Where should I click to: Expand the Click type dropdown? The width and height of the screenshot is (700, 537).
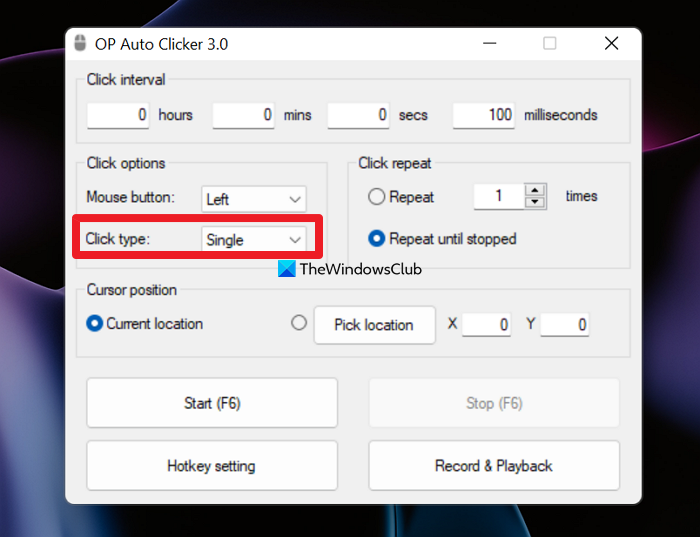click(254, 239)
